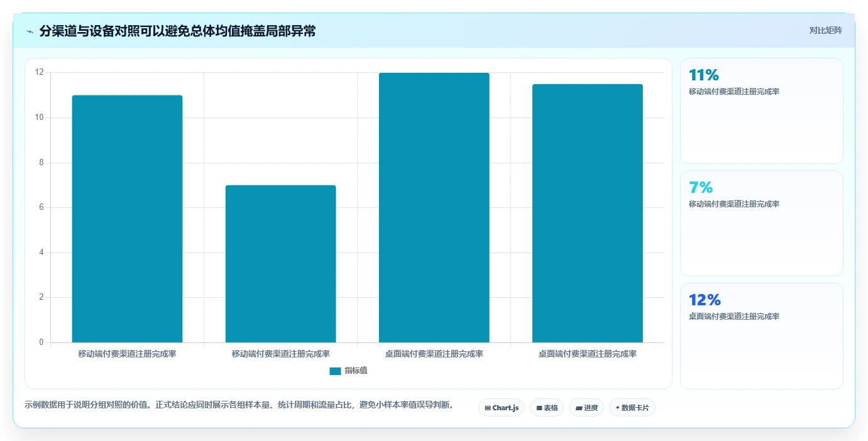Viewport: 868px width, 441px height.
Task: Click the 进度 tag chip
Action: pos(586,408)
